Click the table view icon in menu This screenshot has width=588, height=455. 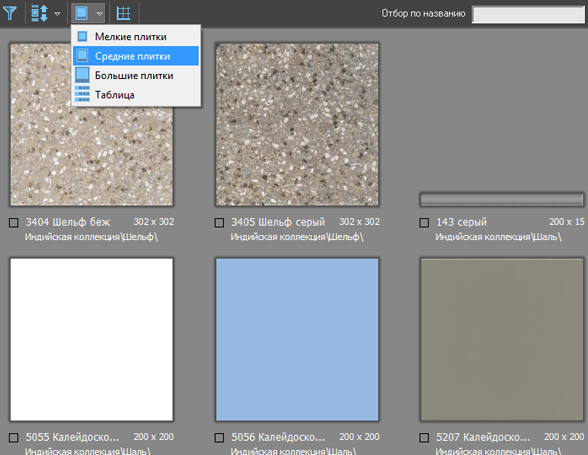coord(82,94)
